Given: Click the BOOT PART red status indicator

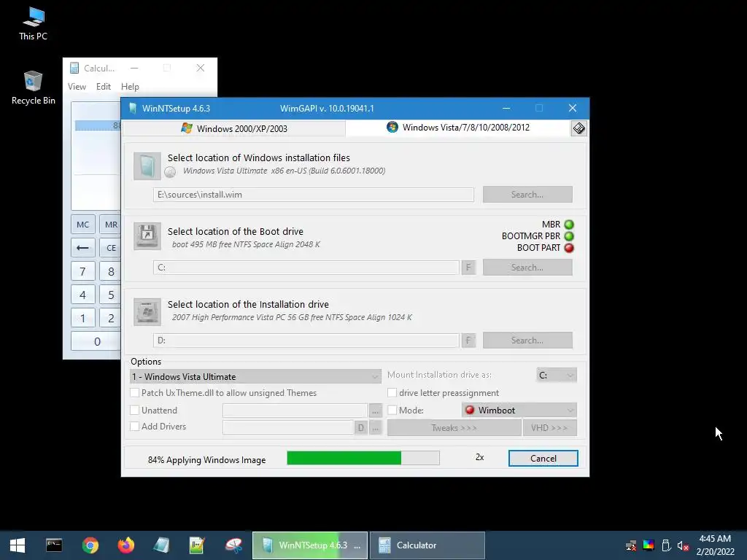Looking at the screenshot, I should click(x=569, y=248).
